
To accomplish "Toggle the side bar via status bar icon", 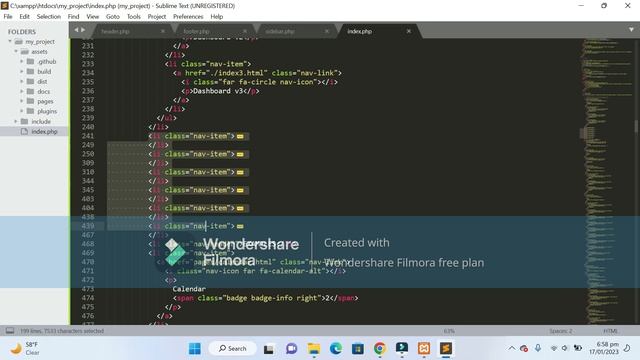I will tap(10, 331).
